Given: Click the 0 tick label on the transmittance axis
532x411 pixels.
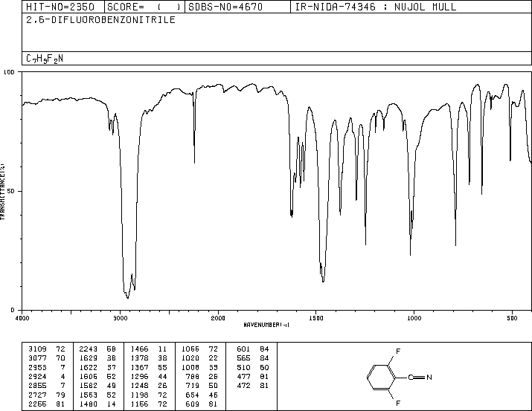Looking at the screenshot, I should (13, 310).
